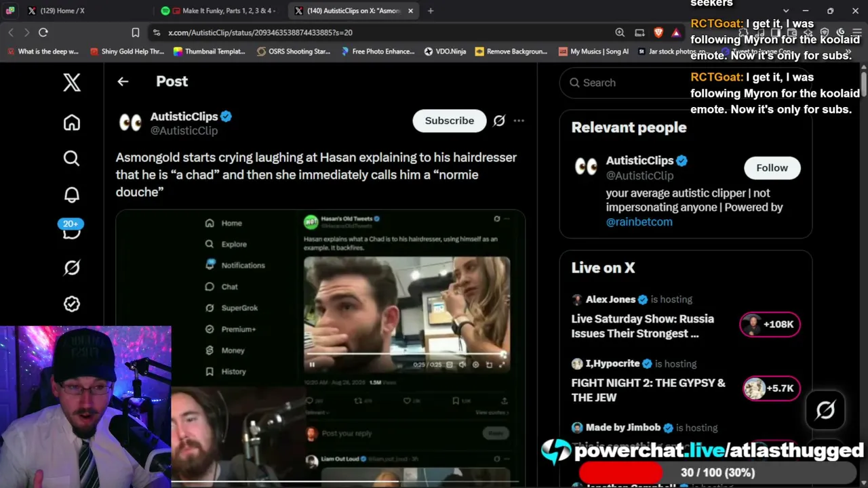Open embedded video settings gear

[x=475, y=365]
